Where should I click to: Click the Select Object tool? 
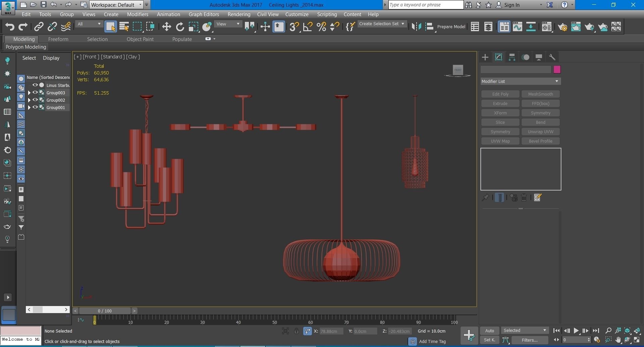[110, 27]
